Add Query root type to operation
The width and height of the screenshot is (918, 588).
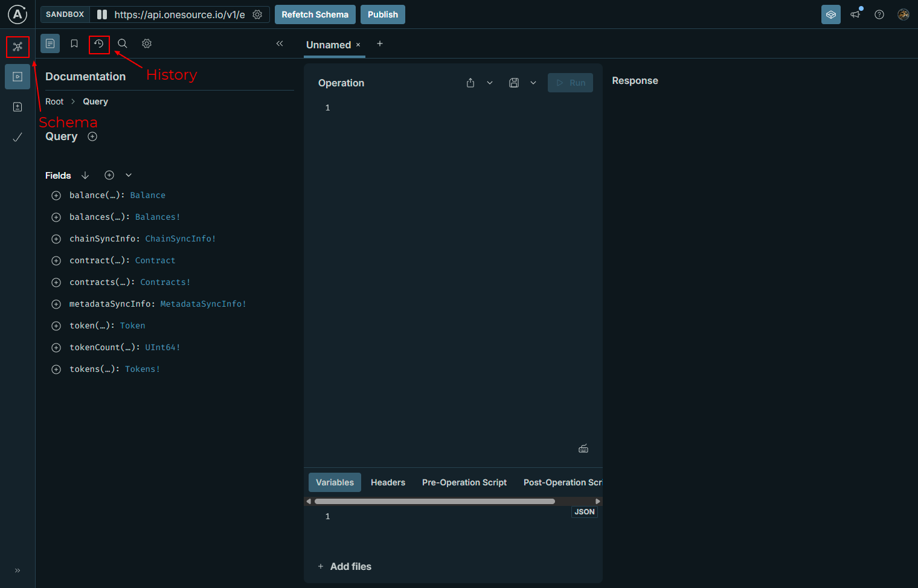click(x=92, y=136)
